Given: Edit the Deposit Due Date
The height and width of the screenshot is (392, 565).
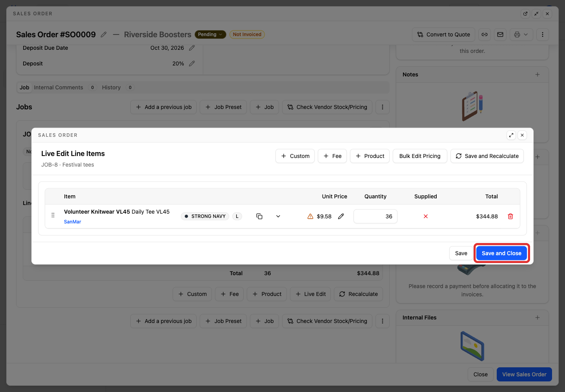Looking at the screenshot, I should (x=192, y=48).
